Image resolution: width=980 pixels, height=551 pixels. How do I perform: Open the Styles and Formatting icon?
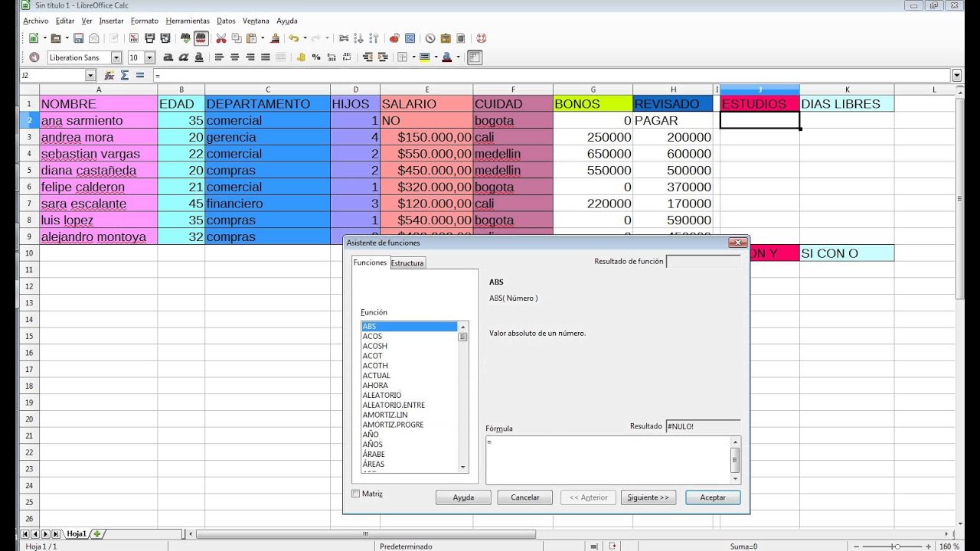pos(34,57)
